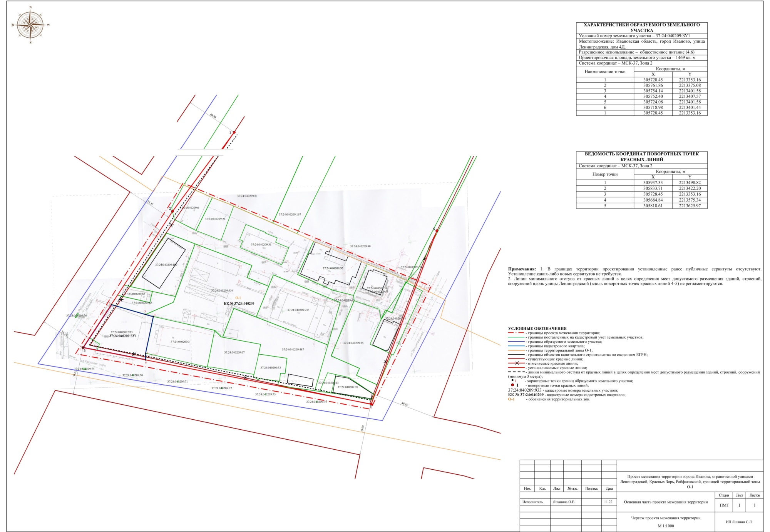The width and height of the screenshot is (770, 532).
Task: Click the 'Наименование точки' column header
Action: tap(605, 72)
